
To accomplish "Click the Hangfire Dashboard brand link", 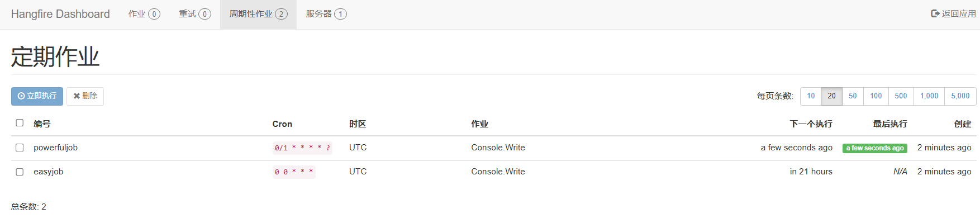I will point(60,14).
